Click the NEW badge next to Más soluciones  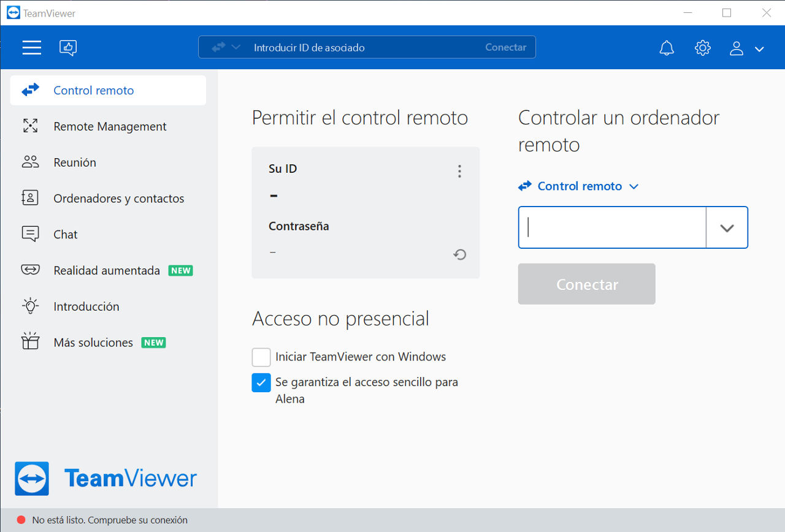tap(153, 343)
